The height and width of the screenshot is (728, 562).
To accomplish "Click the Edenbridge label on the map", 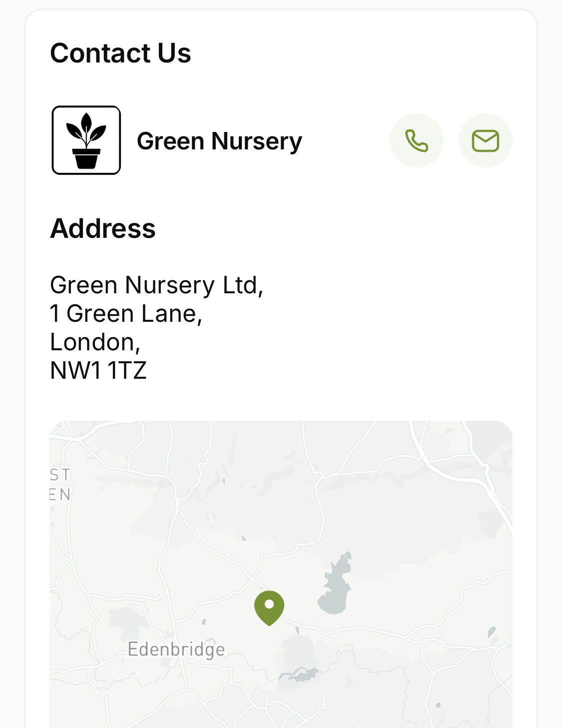I will click(176, 649).
